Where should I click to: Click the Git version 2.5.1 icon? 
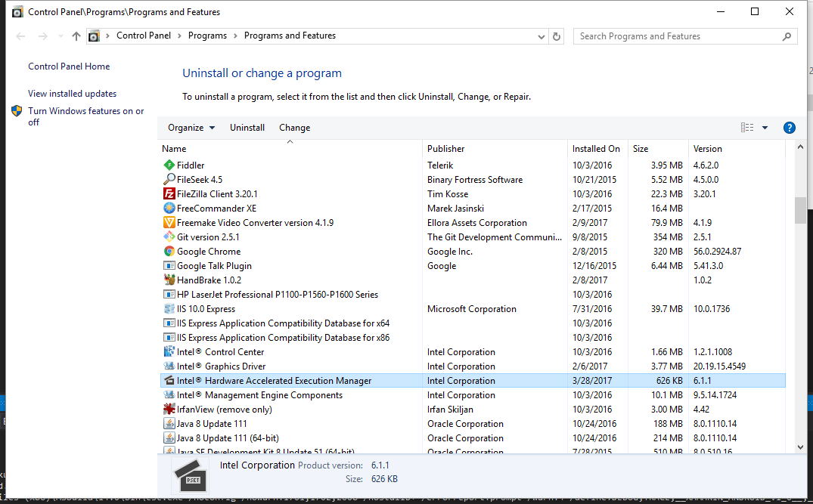tap(169, 237)
